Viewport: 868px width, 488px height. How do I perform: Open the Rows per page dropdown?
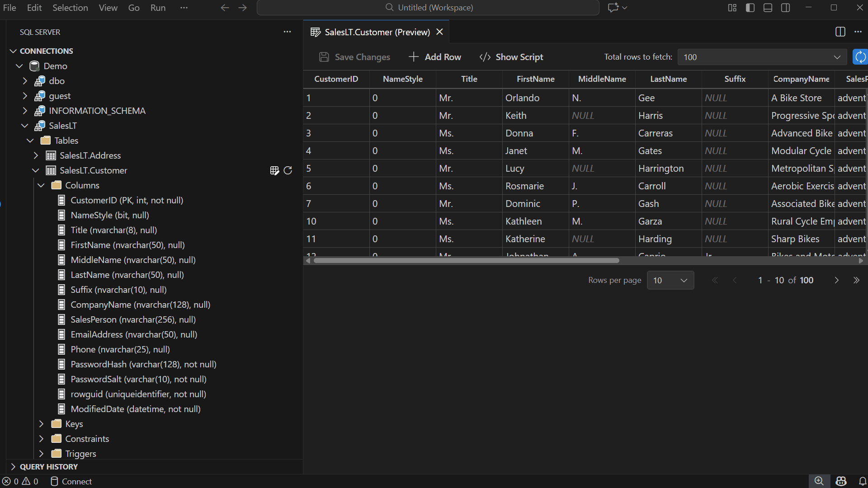point(670,280)
